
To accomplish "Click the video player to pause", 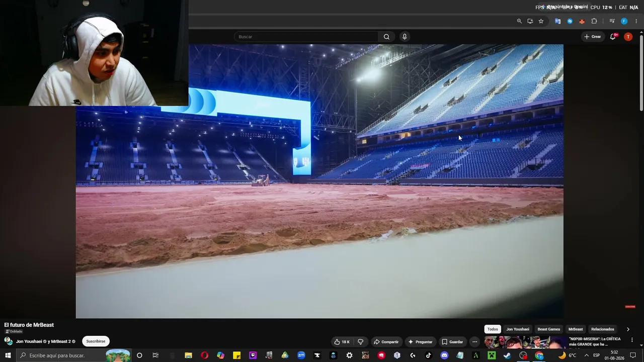I will click(319, 181).
